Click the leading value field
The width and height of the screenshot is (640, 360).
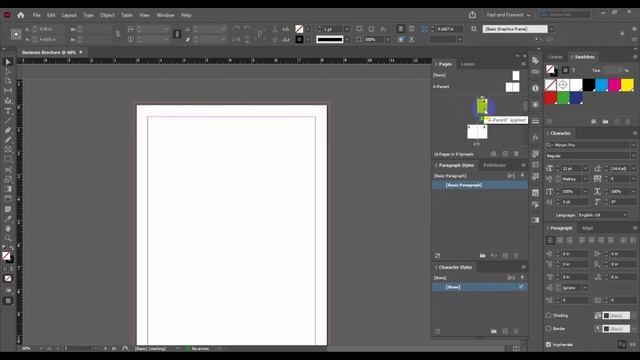click(620, 168)
